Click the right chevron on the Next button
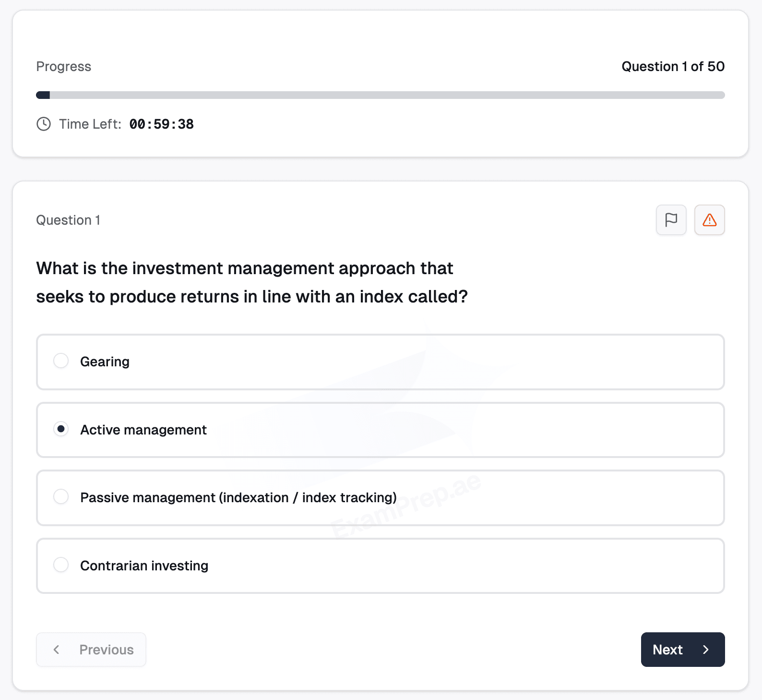 click(705, 650)
